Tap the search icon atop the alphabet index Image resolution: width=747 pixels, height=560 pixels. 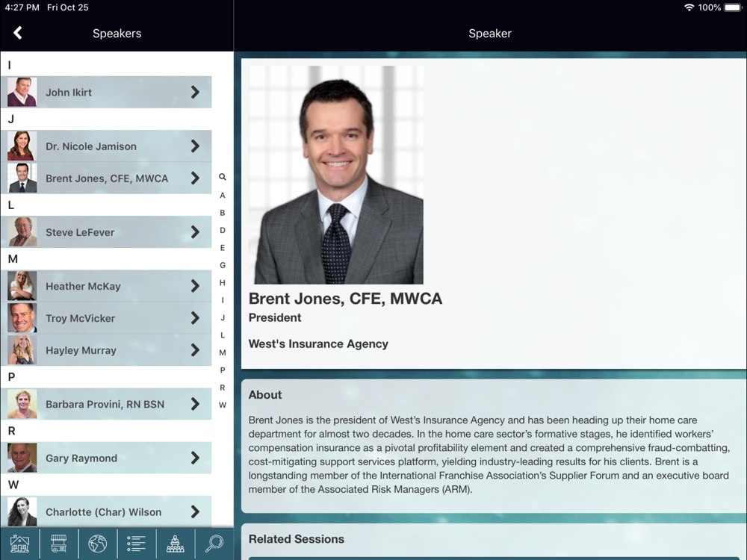223,177
